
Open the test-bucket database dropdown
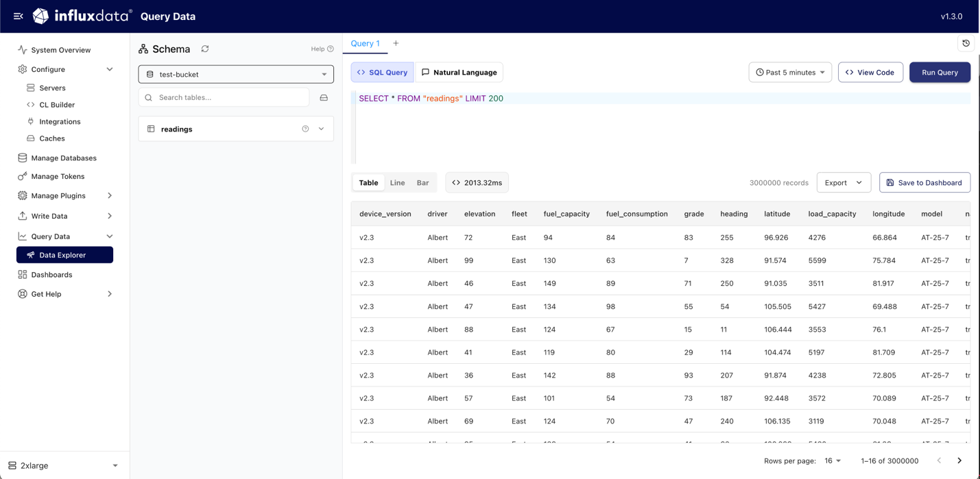point(236,74)
